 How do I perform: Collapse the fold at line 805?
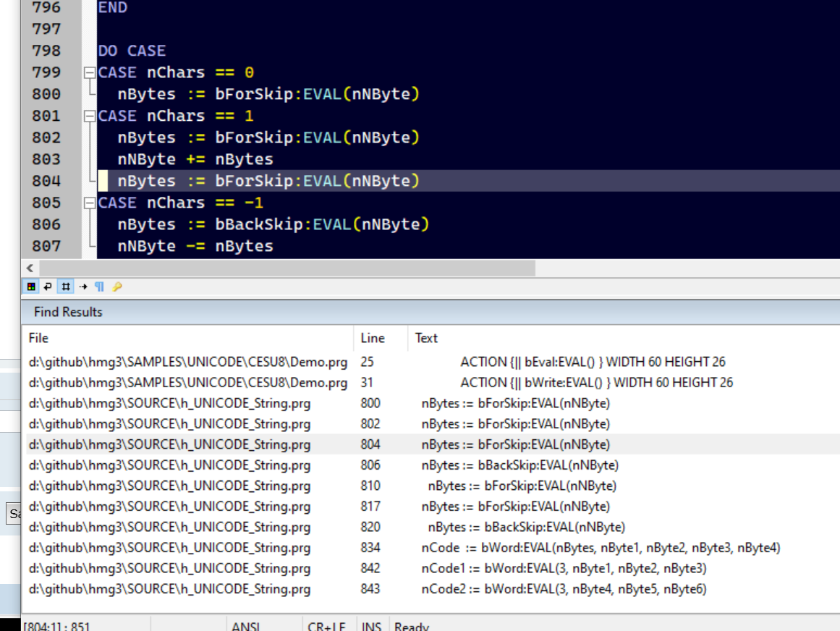pyautogui.click(x=90, y=203)
